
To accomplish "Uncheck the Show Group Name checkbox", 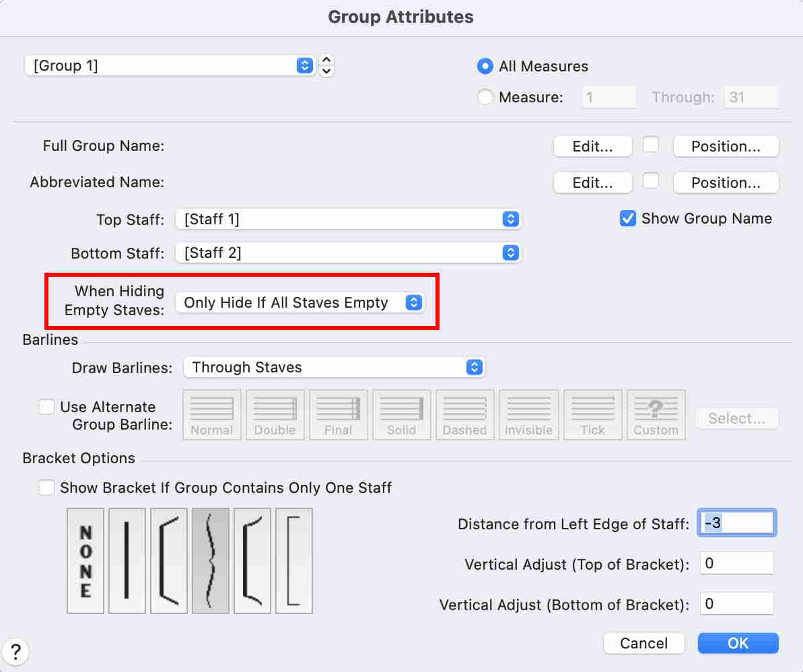I will tap(627, 219).
